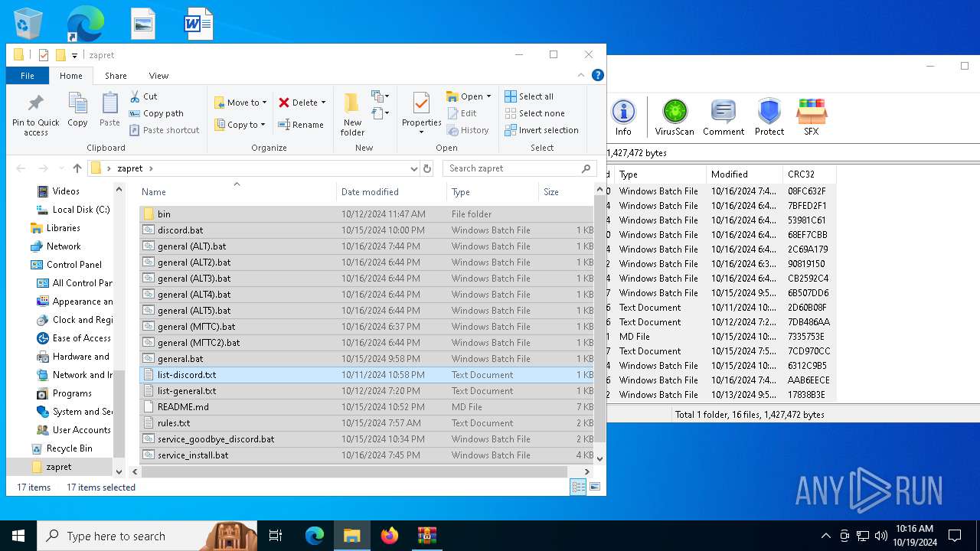Viewport: 980px width, 551px height.
Task: Expand address bar history dropdown
Action: 414,168
